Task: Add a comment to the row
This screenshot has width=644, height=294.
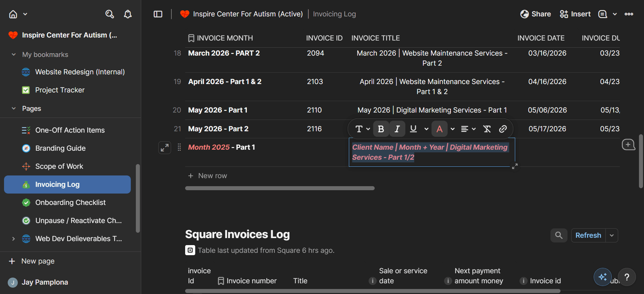Action: tap(628, 145)
